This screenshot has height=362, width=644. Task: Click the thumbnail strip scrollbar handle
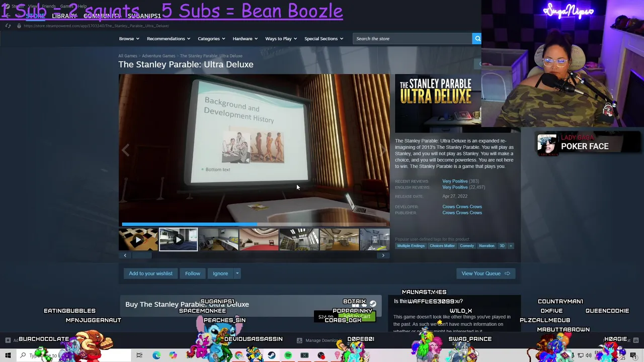(141, 255)
